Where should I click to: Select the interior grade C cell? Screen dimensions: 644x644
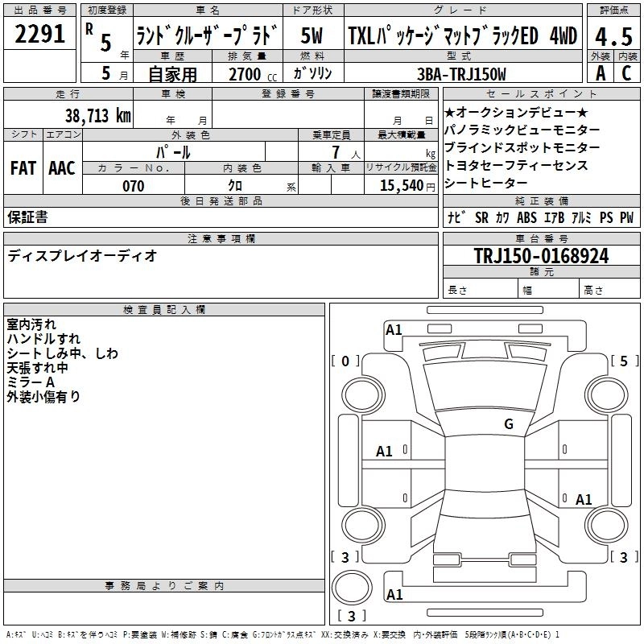click(627, 73)
